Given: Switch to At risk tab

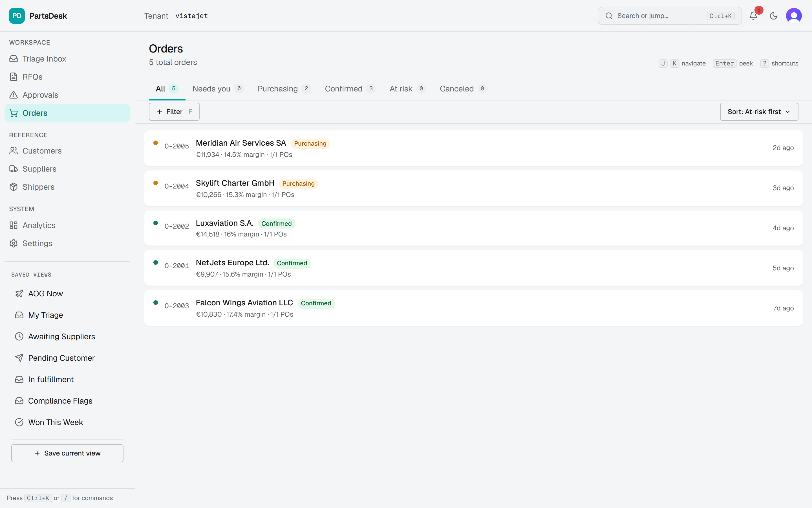Looking at the screenshot, I should click(408, 89).
